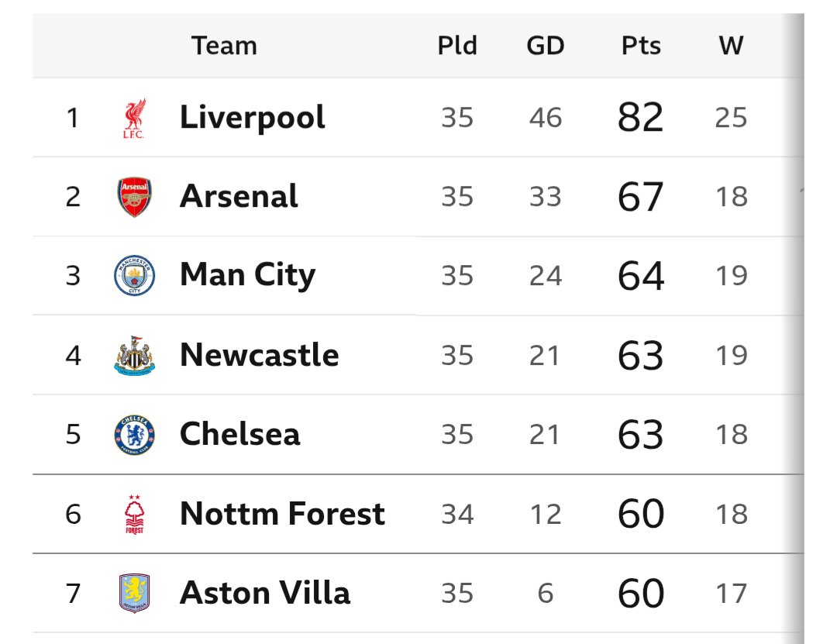
Task: Open the Arsenal team page
Action: point(239,197)
